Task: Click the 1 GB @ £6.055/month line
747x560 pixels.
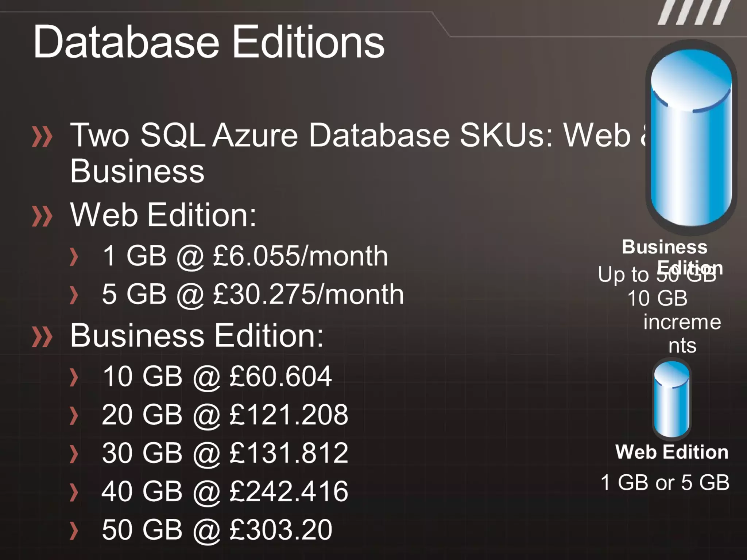Action: click(x=245, y=256)
